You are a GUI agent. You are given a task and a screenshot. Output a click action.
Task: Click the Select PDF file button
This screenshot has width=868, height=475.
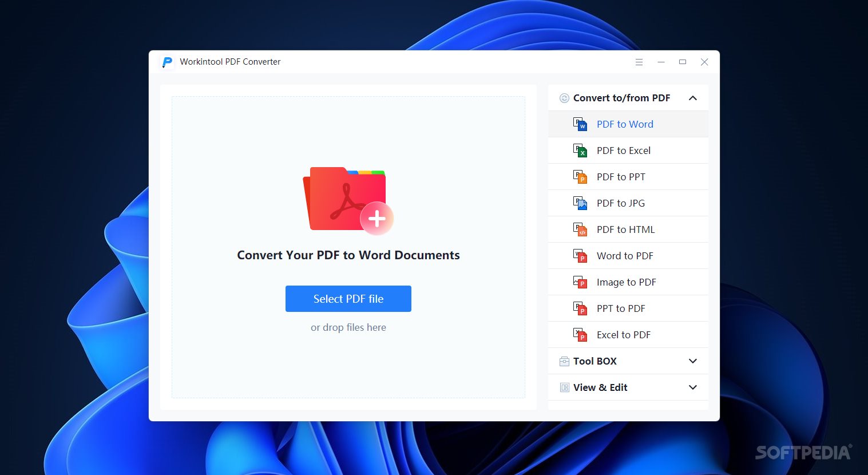[348, 299]
